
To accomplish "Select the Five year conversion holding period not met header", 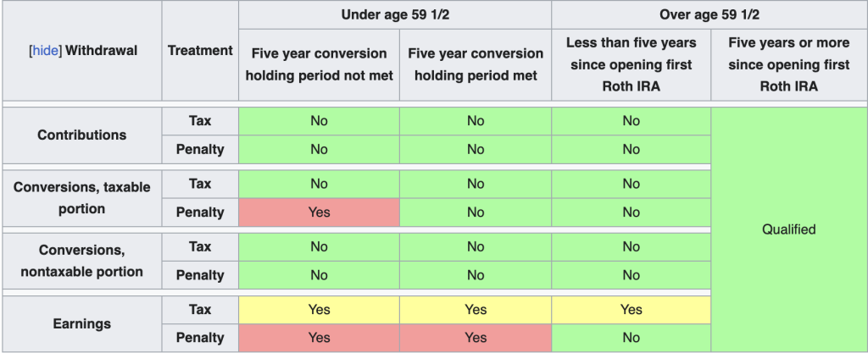I will pyautogui.click(x=319, y=64).
